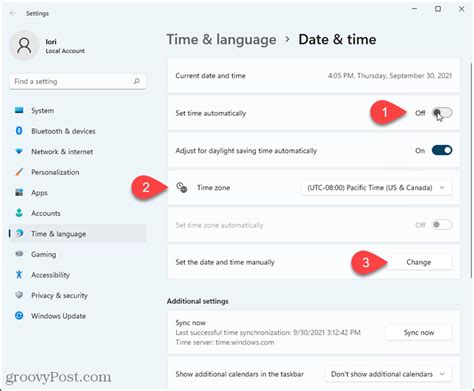Image resolution: width=474 pixels, height=391 pixels.
Task: Open Privacy & security settings
Action: tap(78, 295)
